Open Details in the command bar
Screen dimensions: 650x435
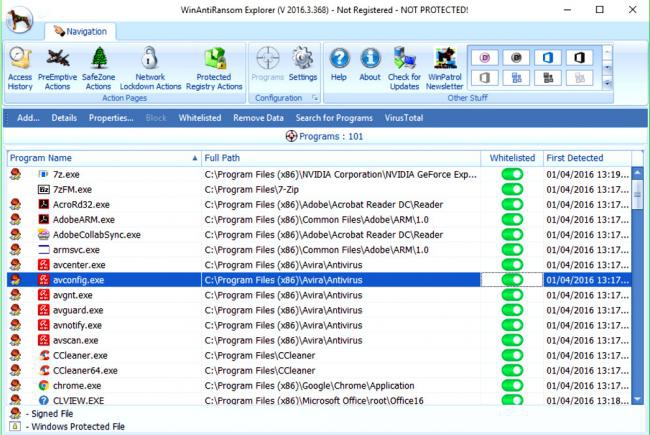tap(64, 118)
